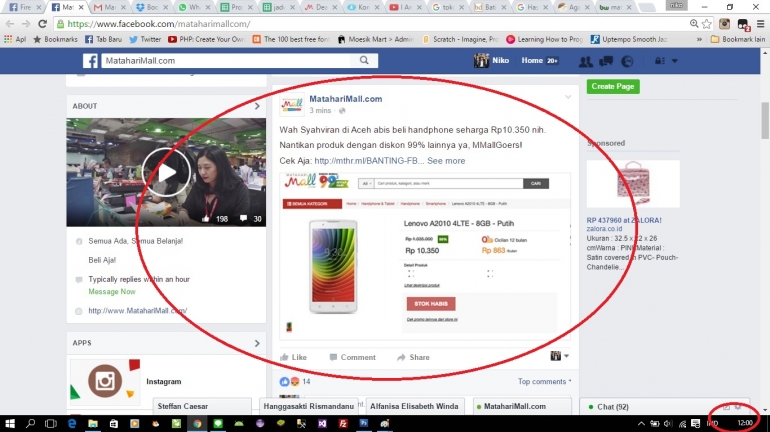Open Windows Start menu
The image size is (770, 432).
[9, 423]
